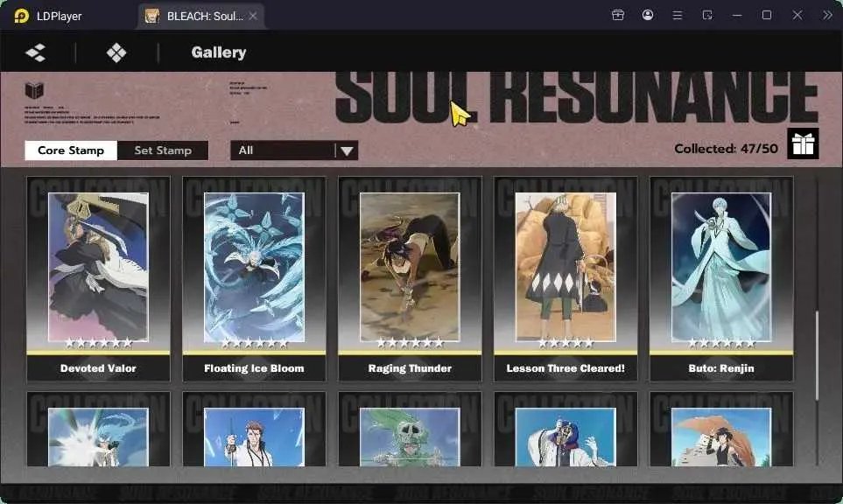Maximize the LDPlayer window

click(767, 15)
